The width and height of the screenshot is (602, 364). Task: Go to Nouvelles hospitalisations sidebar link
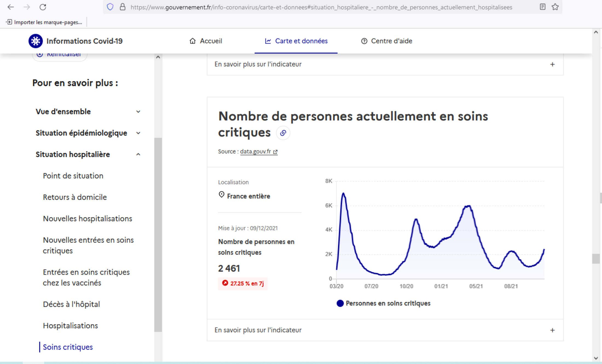[88, 219]
